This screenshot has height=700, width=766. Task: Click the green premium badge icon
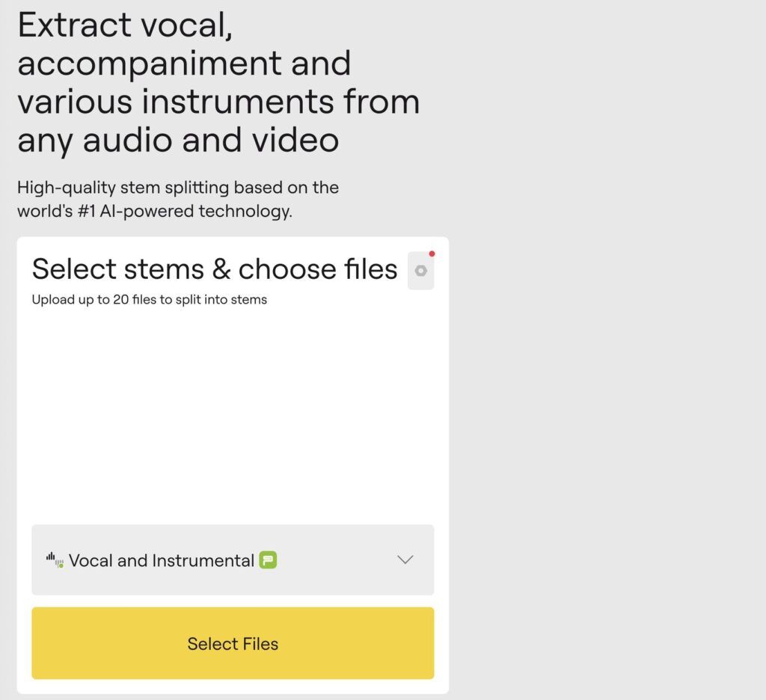268,559
